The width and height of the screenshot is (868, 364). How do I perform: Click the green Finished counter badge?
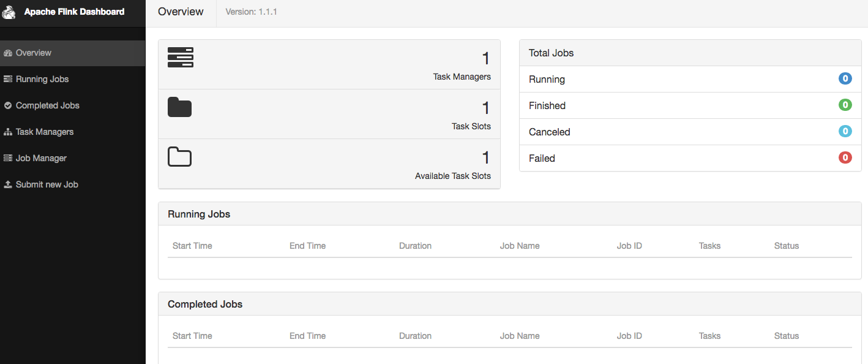(845, 105)
